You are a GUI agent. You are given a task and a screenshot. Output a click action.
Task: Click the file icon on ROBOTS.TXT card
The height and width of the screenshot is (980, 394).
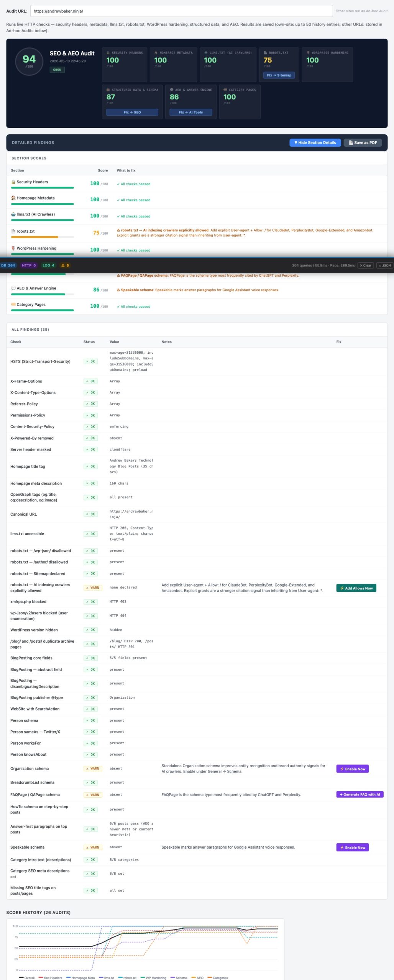pyautogui.click(x=266, y=53)
